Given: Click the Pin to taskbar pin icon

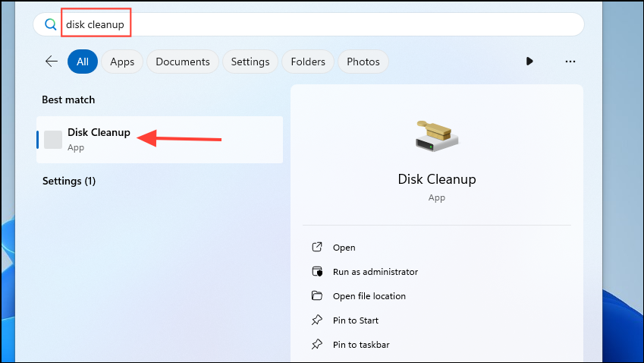Looking at the screenshot, I should [316, 344].
